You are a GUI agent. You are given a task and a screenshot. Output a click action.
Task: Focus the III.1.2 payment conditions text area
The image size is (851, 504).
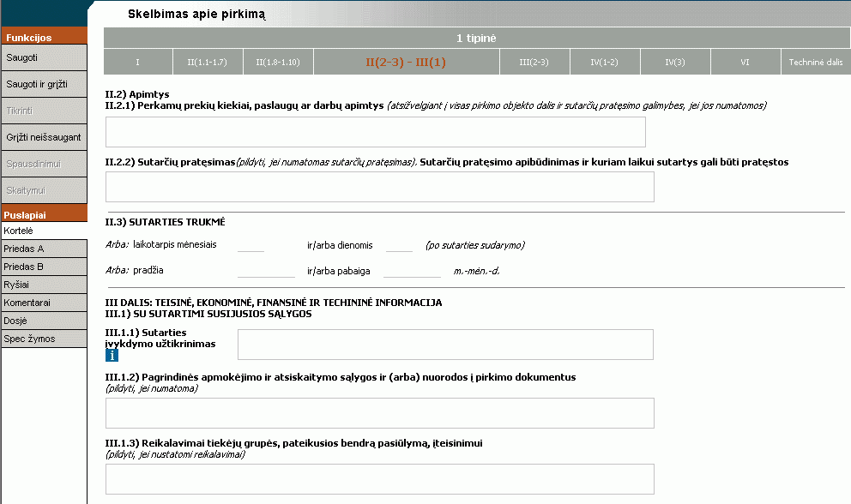tap(380, 413)
